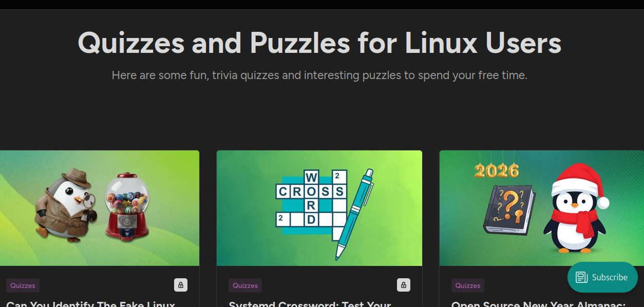This screenshot has width=644, height=307.
Task: Open the 'Can You Identify The Fake Linux' article title
Action: [x=91, y=303]
